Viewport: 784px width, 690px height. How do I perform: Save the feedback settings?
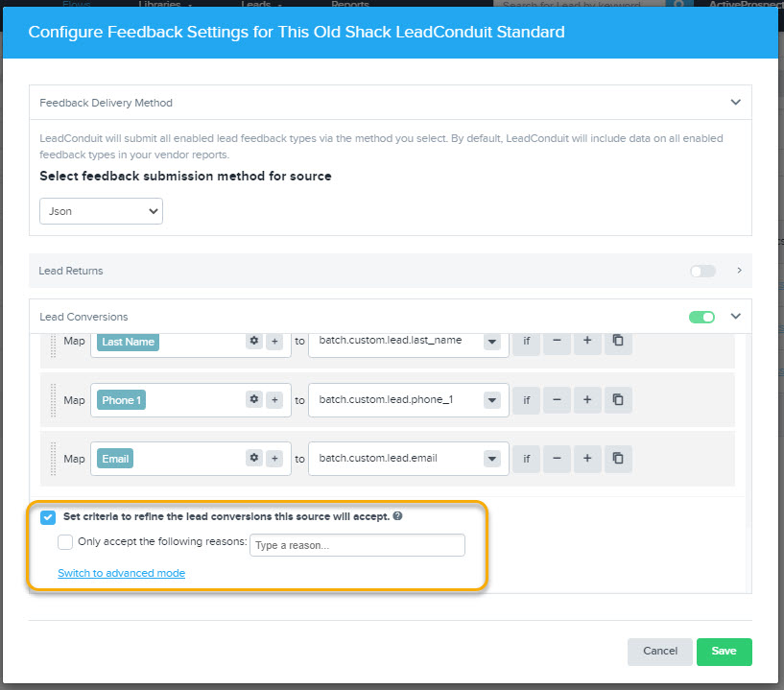tap(724, 651)
